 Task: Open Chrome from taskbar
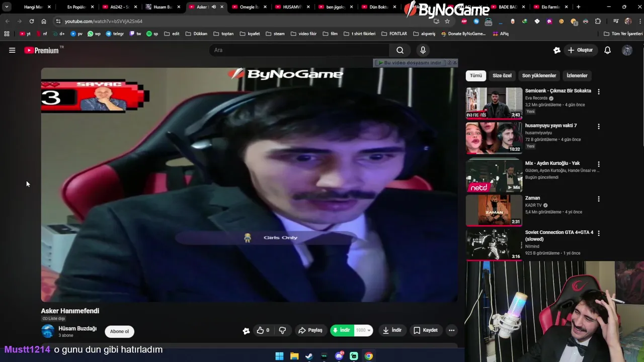pyautogui.click(x=369, y=356)
